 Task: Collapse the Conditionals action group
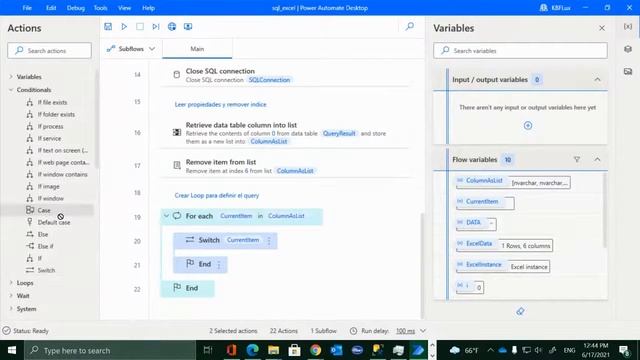click(x=11, y=90)
